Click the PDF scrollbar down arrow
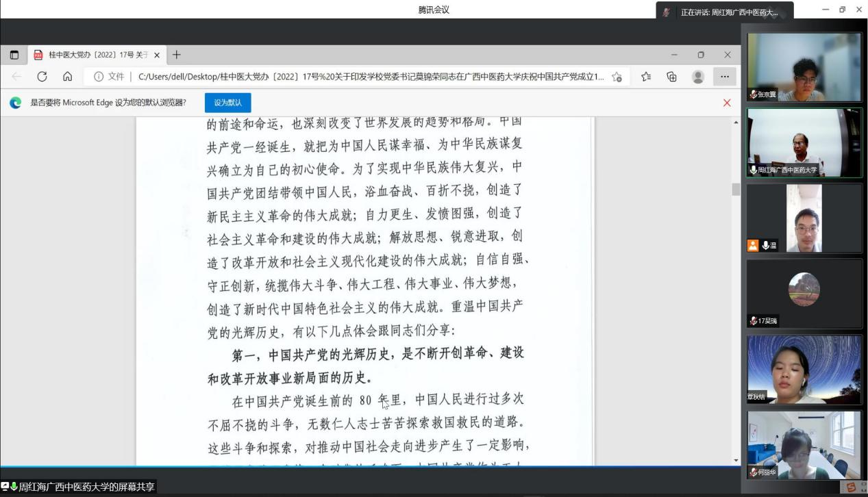Image resolution: width=868 pixels, height=497 pixels. [736, 461]
